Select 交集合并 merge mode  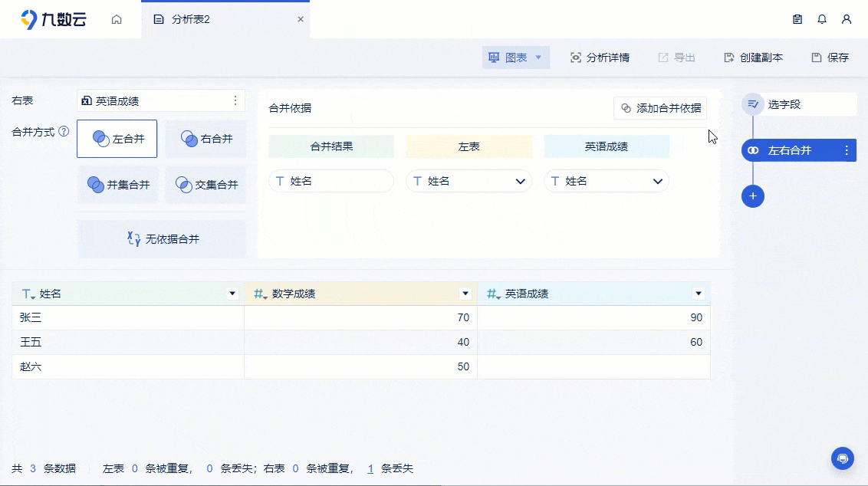pos(206,185)
